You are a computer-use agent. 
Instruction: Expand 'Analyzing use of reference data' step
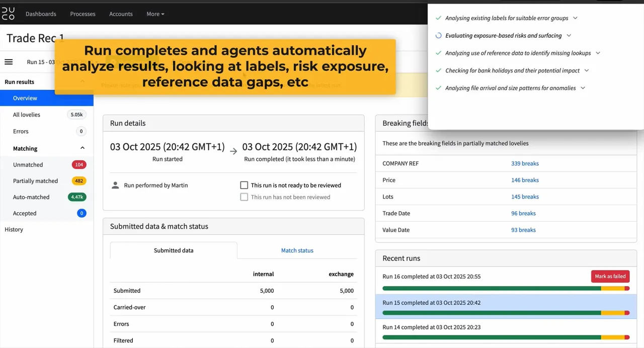tap(598, 53)
